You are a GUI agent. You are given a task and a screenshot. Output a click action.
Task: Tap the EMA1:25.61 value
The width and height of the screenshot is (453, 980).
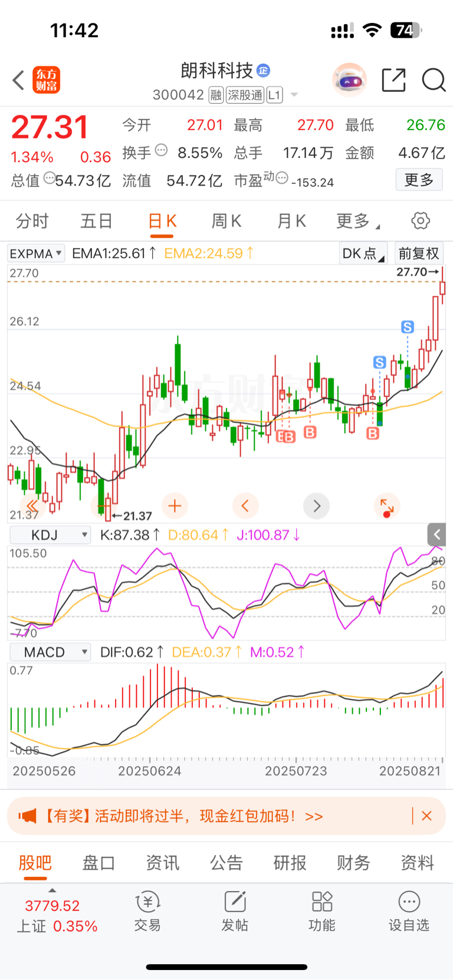pyautogui.click(x=114, y=253)
